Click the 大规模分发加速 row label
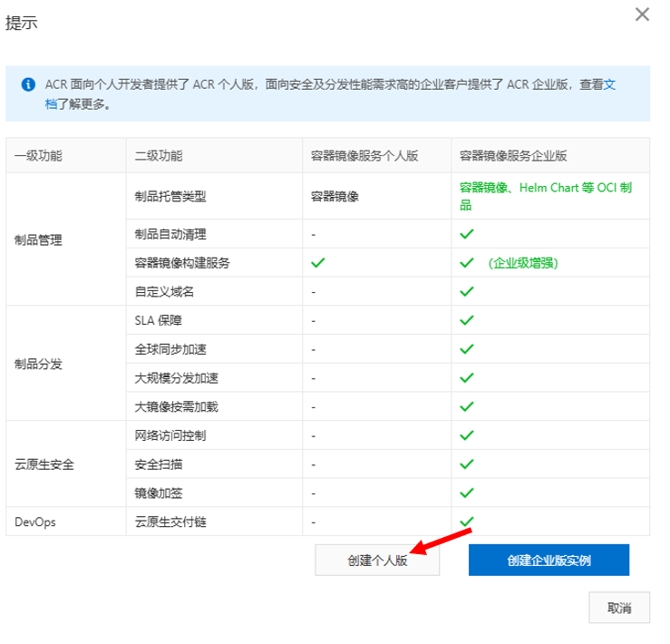 pyautogui.click(x=177, y=378)
